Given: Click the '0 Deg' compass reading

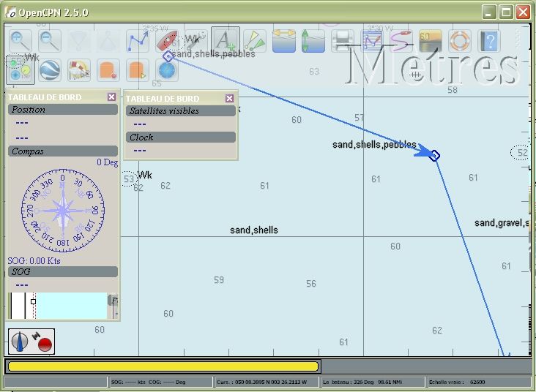Looking at the screenshot, I should pyautogui.click(x=107, y=162).
